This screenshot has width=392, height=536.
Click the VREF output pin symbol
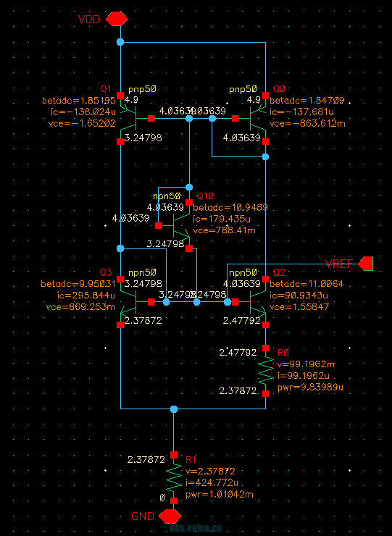pos(365,264)
